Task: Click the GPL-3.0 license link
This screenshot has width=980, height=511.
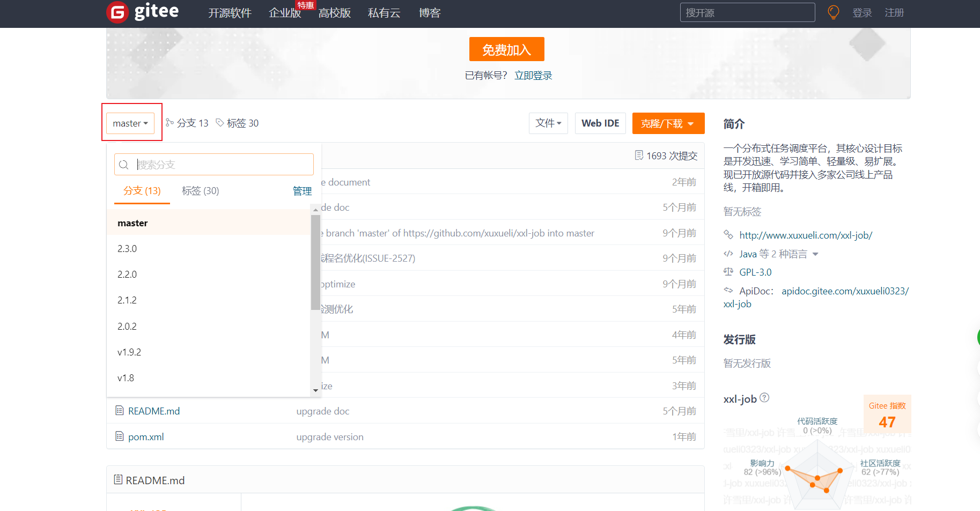Action: (x=755, y=272)
